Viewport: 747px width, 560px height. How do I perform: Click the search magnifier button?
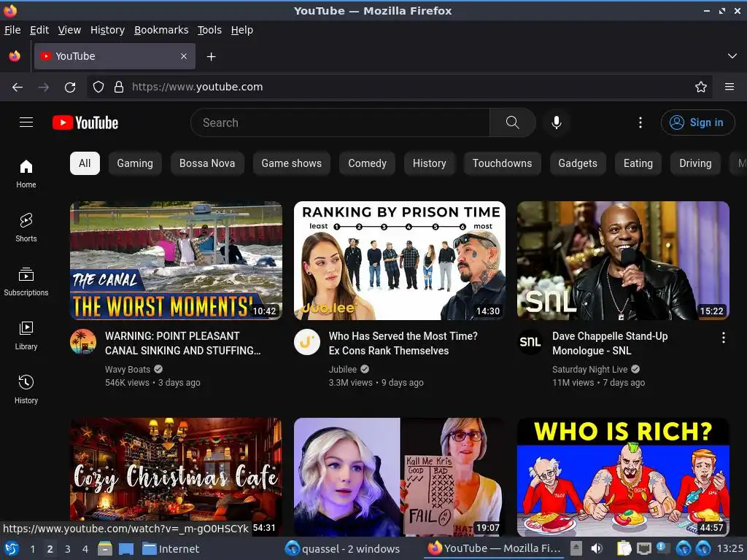pos(513,122)
